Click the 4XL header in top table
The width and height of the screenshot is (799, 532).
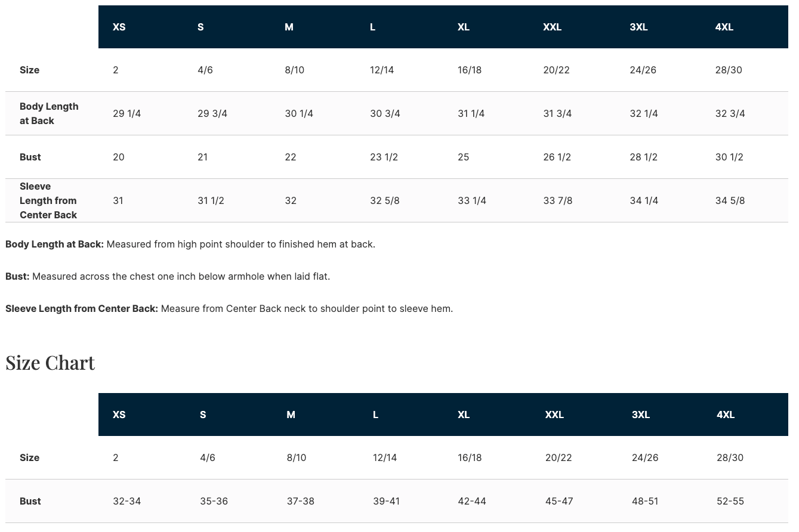pyautogui.click(x=724, y=27)
